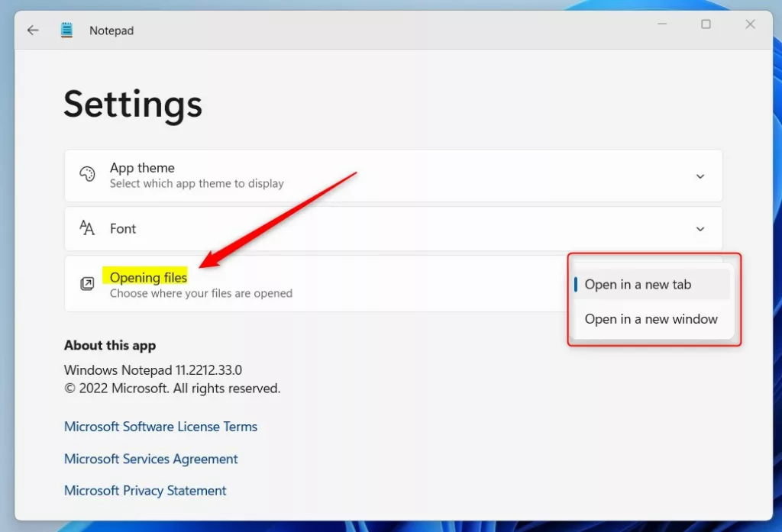Click the Font letters icon
Screen dimensions: 782x532
87,228
